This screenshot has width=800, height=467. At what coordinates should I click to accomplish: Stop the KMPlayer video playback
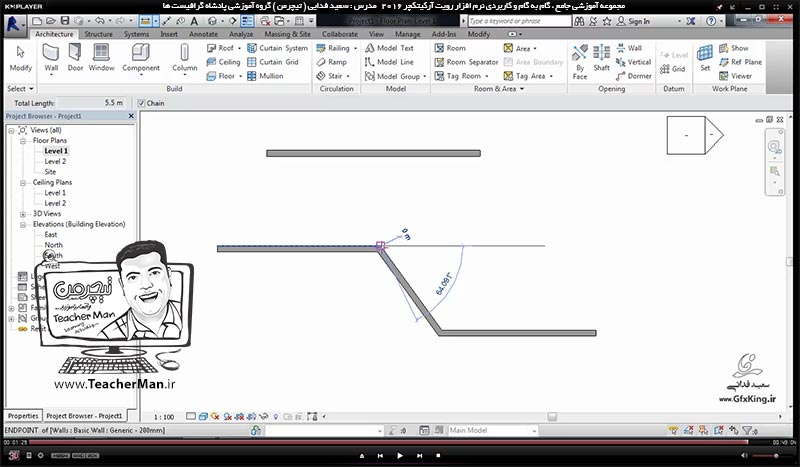pyautogui.click(x=438, y=455)
